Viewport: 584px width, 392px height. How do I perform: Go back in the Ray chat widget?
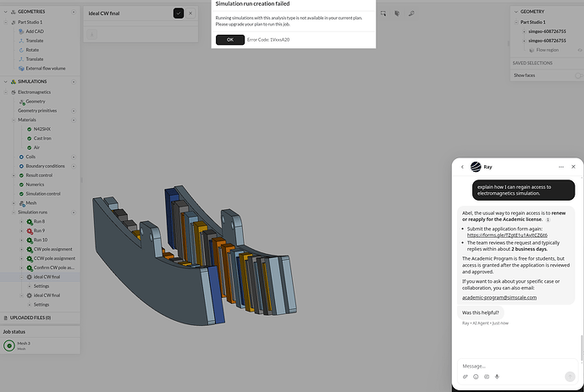coord(462,167)
